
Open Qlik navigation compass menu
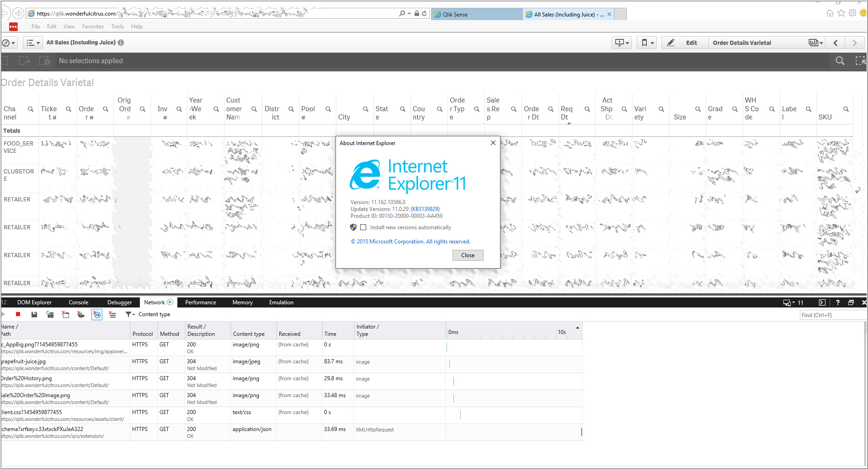point(9,43)
